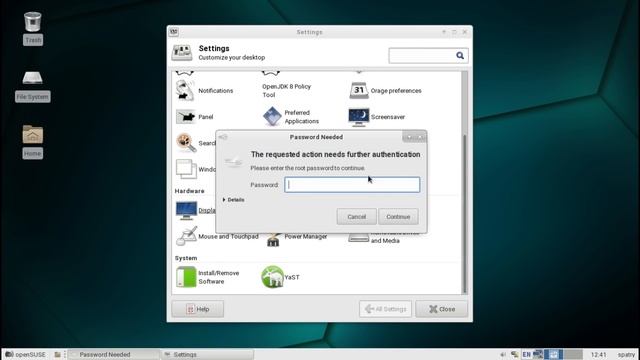Expand the Details section in password dialog
The height and width of the screenshot is (360, 640).
point(233,200)
